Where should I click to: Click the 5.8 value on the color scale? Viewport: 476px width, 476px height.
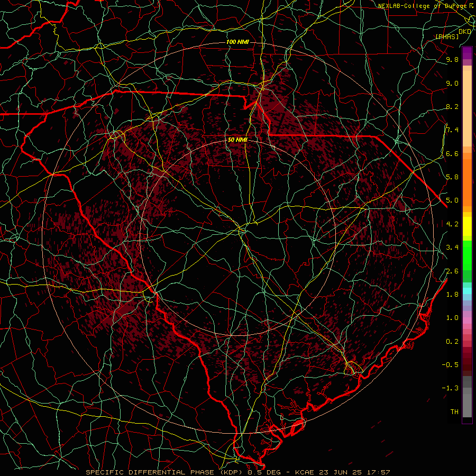pyautogui.click(x=452, y=177)
